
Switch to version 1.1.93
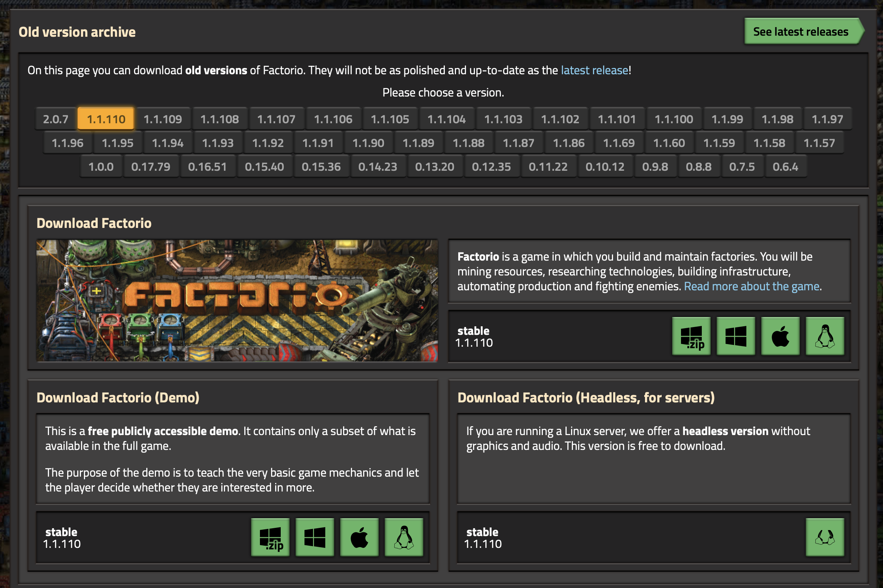(218, 143)
